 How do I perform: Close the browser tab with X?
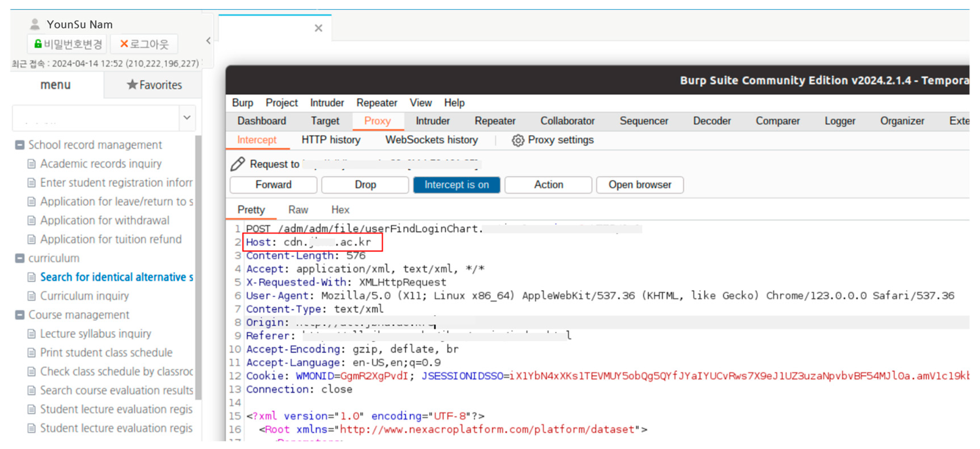click(318, 28)
